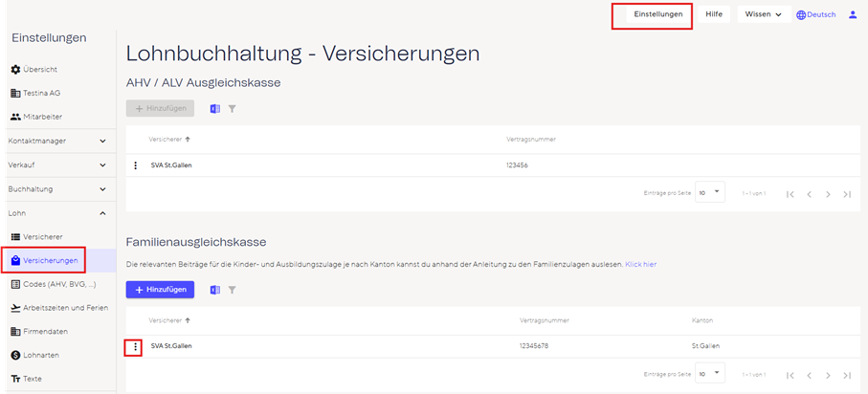The width and height of the screenshot is (868, 394).
Task: Open entries per page dropdown in AHV table
Action: (710, 191)
